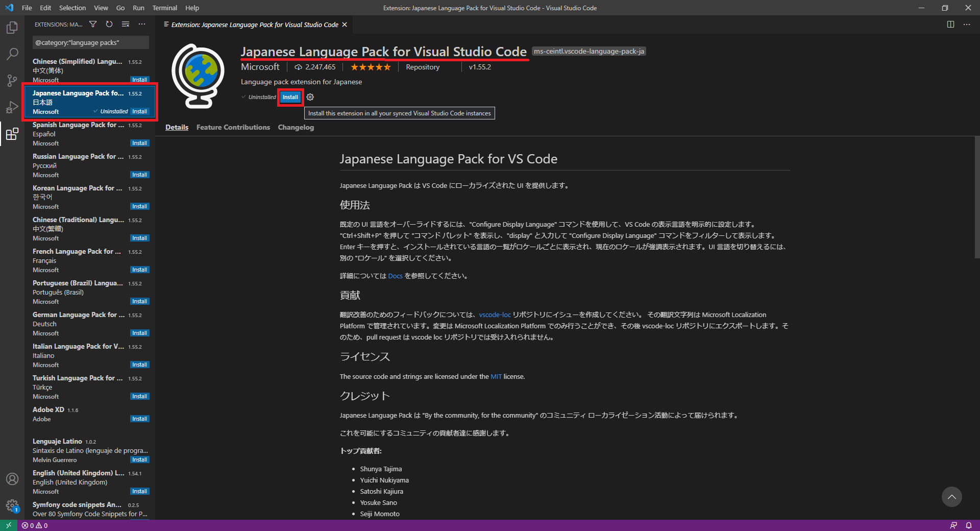The width and height of the screenshot is (980, 531).
Task: Open the Docs link in usage section
Action: (x=395, y=276)
